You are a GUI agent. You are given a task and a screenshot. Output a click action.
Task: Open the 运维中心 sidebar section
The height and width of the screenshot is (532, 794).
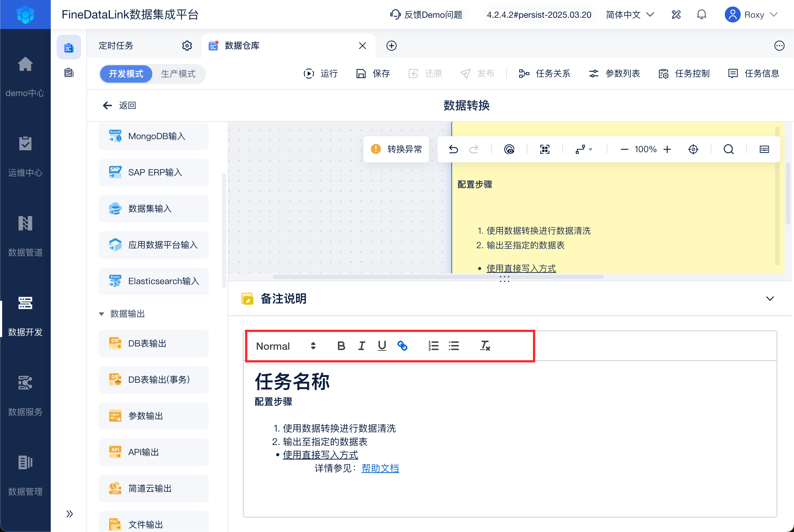pyautogui.click(x=25, y=157)
